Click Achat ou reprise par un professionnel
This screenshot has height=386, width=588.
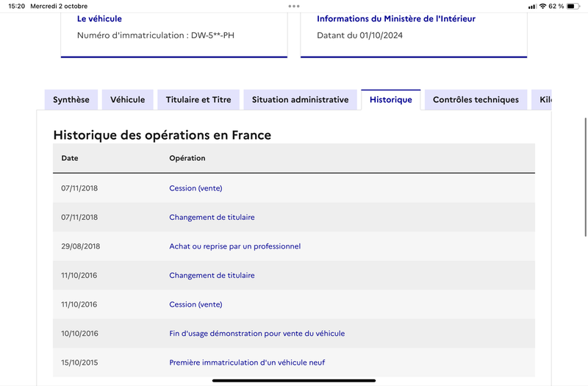coord(234,246)
